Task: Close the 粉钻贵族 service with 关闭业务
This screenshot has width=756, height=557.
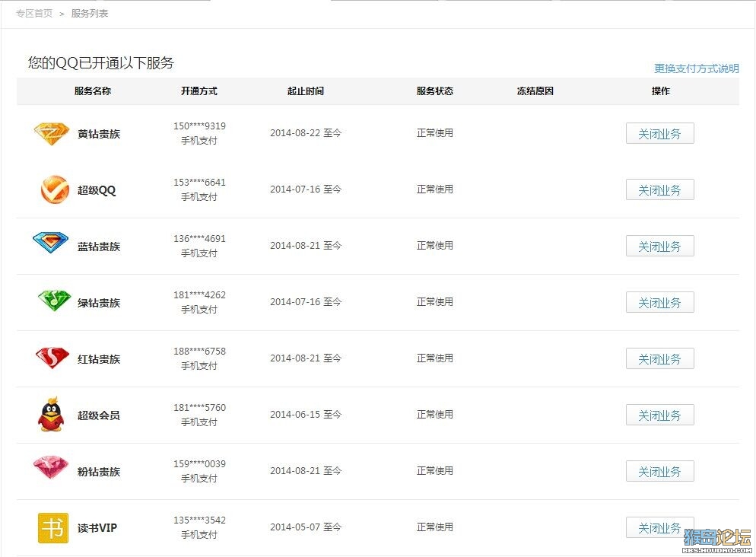Action: (x=659, y=471)
